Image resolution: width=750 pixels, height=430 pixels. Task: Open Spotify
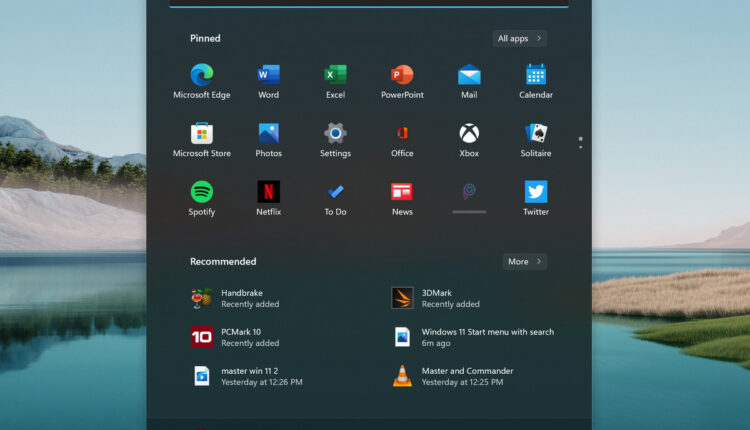(x=201, y=192)
